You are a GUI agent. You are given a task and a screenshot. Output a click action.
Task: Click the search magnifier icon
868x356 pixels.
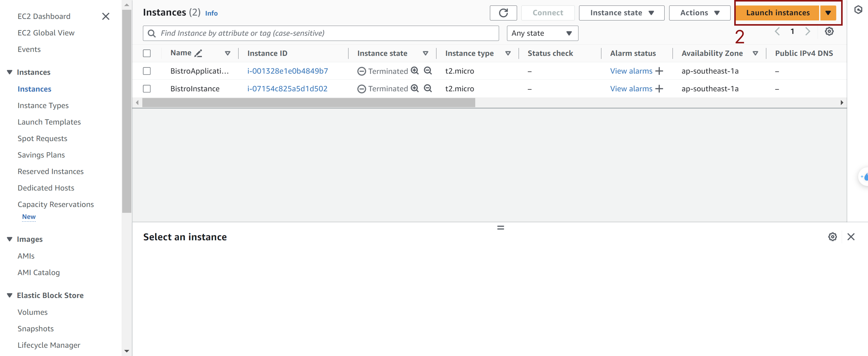click(x=152, y=33)
